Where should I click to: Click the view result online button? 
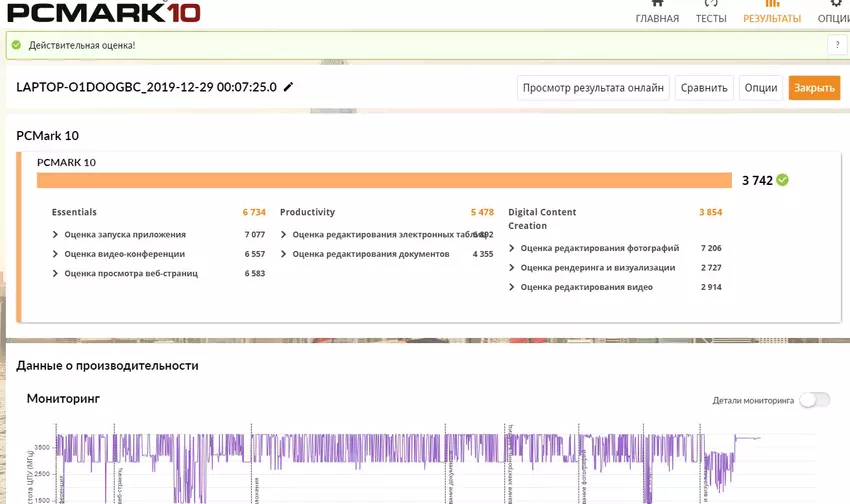593,88
